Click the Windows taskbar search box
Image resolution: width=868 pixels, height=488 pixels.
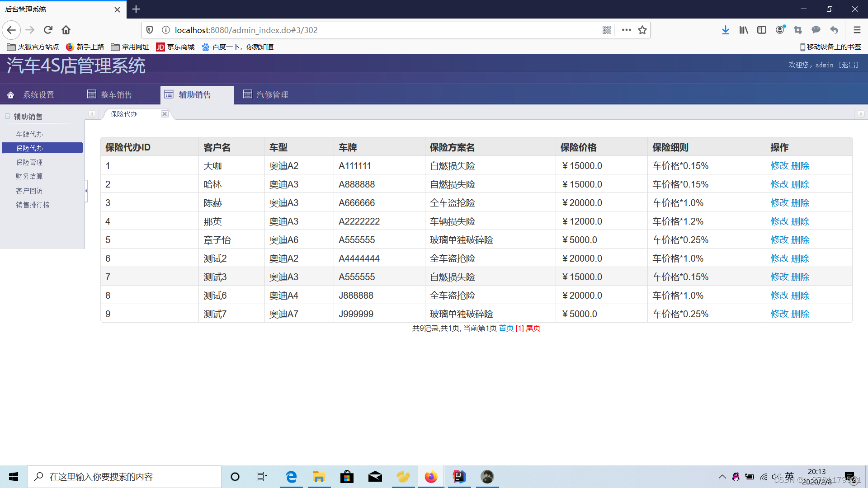coord(124,477)
